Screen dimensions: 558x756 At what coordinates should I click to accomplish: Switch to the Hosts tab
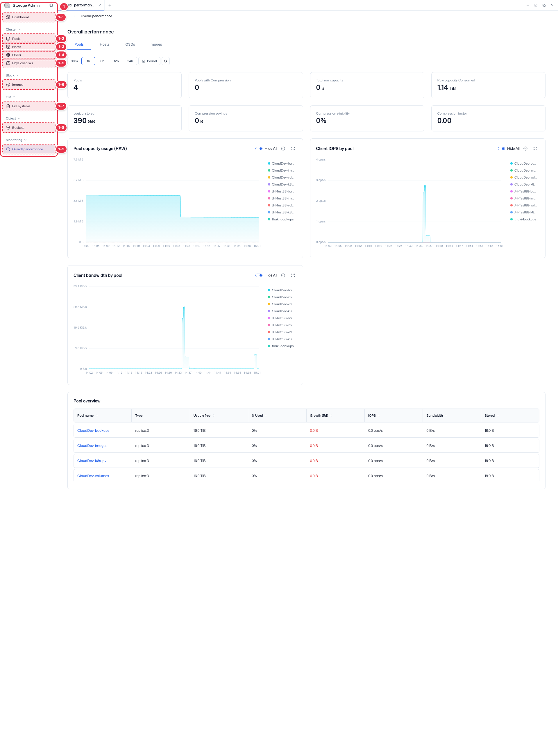coord(105,44)
